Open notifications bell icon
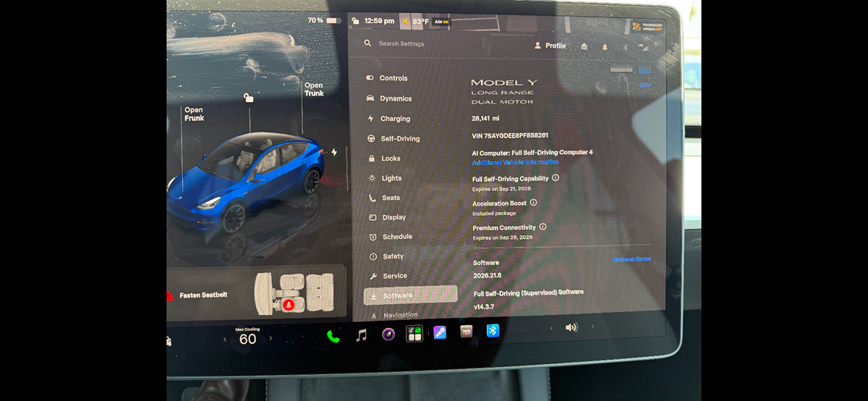868x401 pixels. point(605,47)
